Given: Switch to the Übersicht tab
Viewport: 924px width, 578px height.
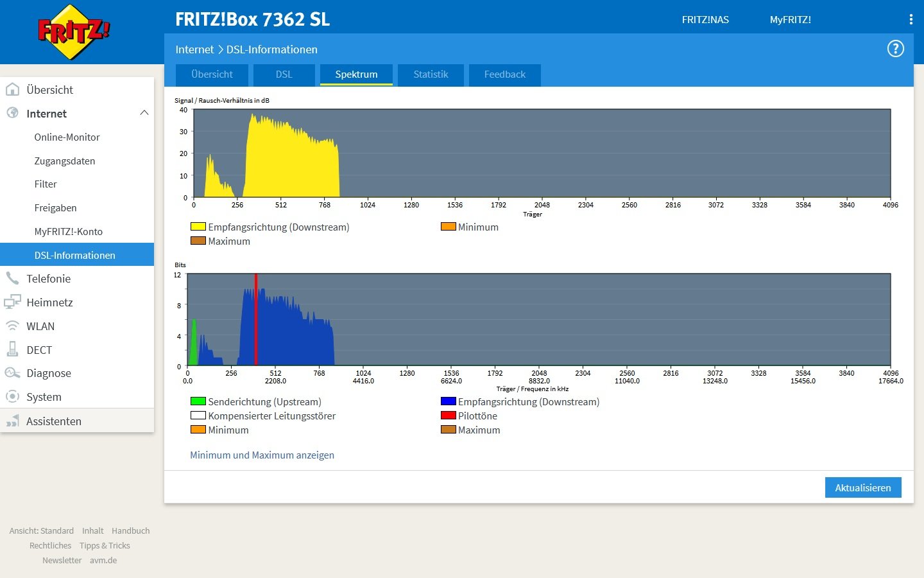Looking at the screenshot, I should tap(212, 74).
